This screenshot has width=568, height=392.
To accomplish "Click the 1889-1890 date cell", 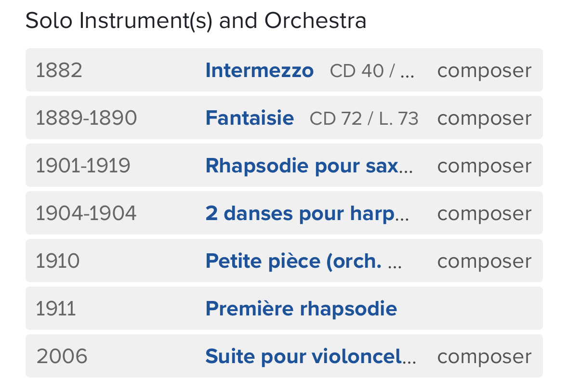I will coord(86,118).
